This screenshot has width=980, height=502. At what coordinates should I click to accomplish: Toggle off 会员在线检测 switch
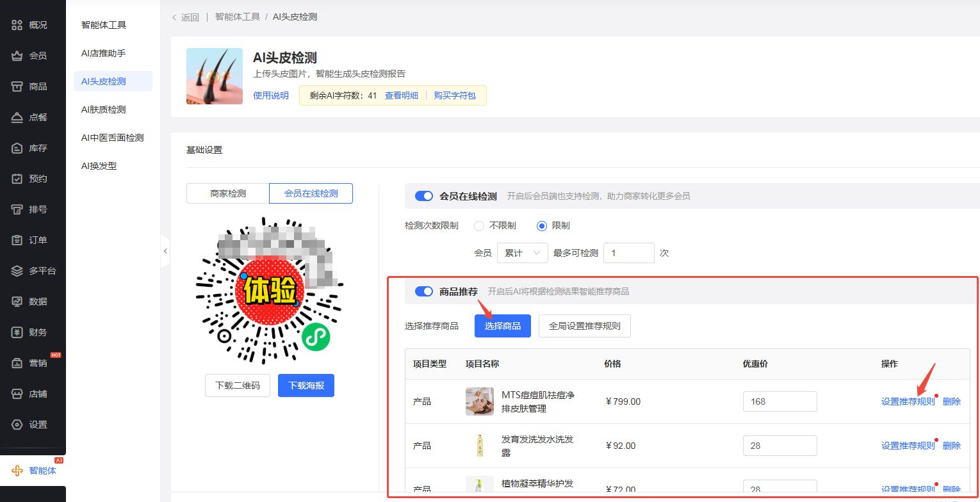[x=423, y=196]
